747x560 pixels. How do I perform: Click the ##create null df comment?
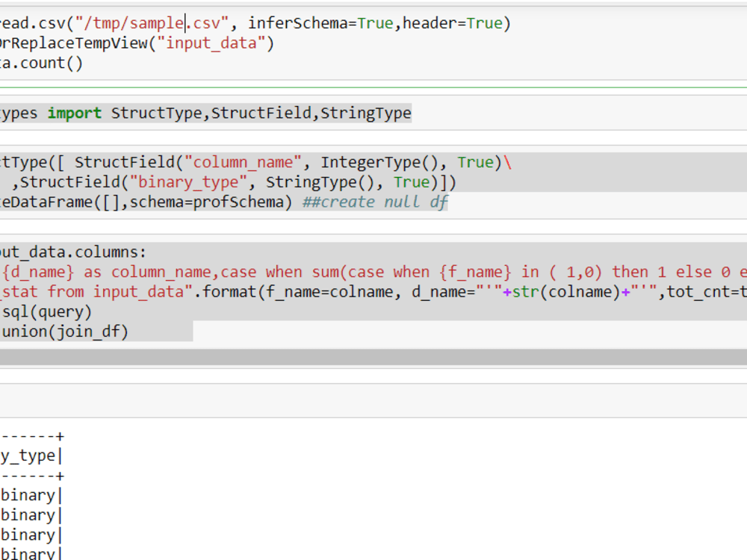[x=376, y=202]
